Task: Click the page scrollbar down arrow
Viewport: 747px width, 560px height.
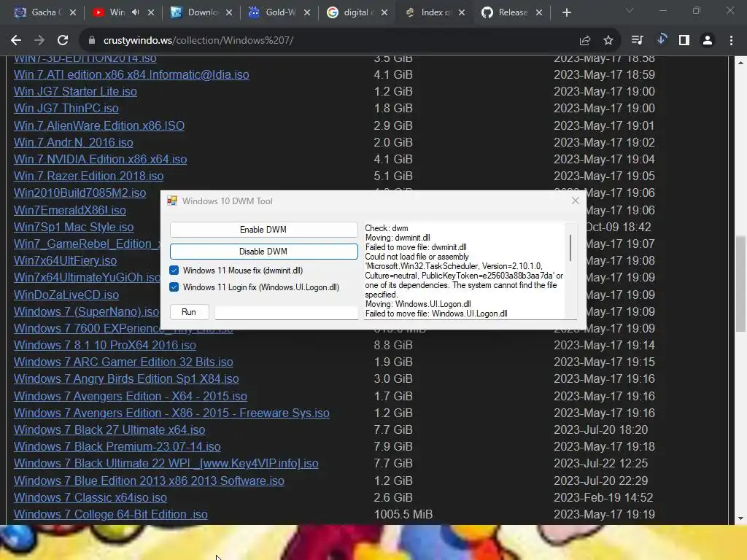Action: tap(740, 518)
